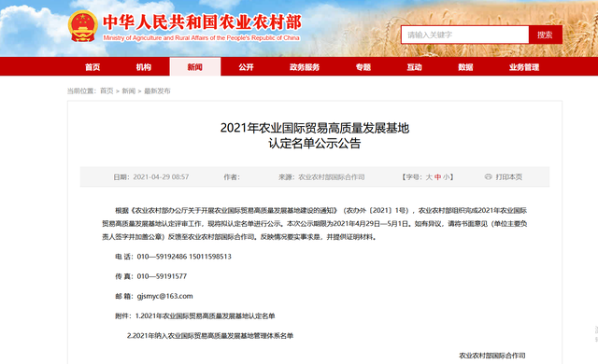The height and width of the screenshot is (364, 598).
Task: Click the email address gjsmyc@163.com
Action: pos(164,296)
